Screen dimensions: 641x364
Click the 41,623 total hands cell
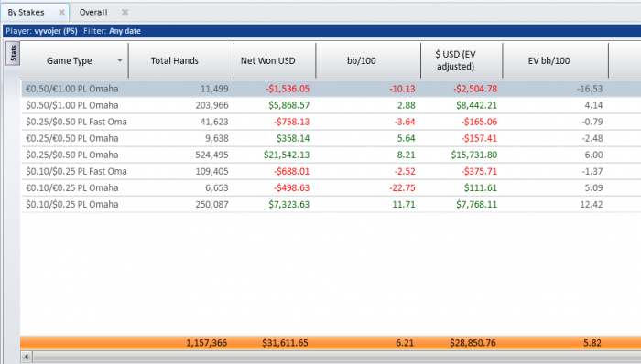pyautogui.click(x=214, y=122)
